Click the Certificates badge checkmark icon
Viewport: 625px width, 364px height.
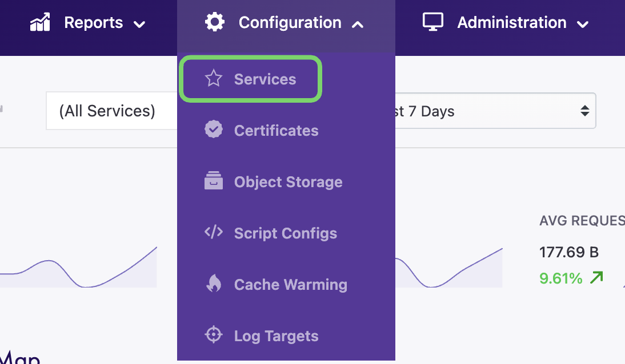pyautogui.click(x=214, y=130)
